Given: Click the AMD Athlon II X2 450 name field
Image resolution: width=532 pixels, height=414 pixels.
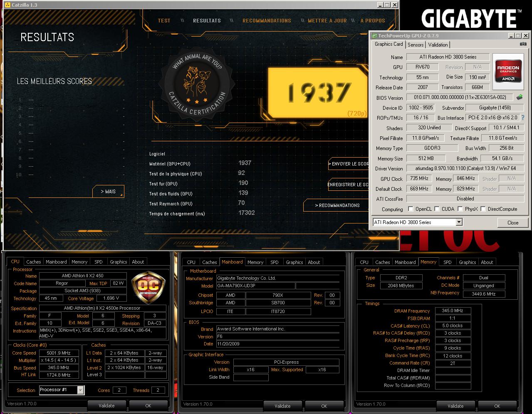Looking at the screenshot, I should pyautogui.click(x=82, y=276).
